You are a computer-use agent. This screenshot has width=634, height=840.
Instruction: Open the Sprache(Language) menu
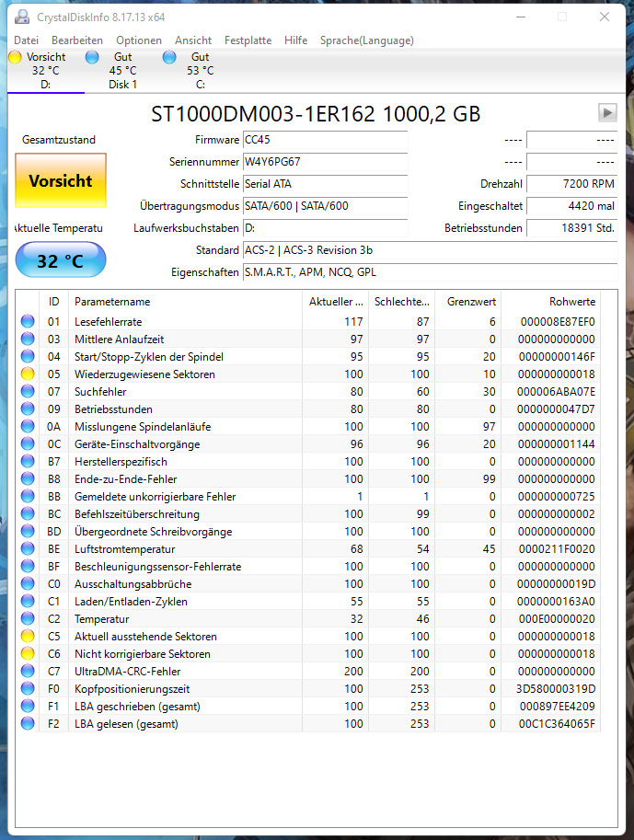point(367,40)
